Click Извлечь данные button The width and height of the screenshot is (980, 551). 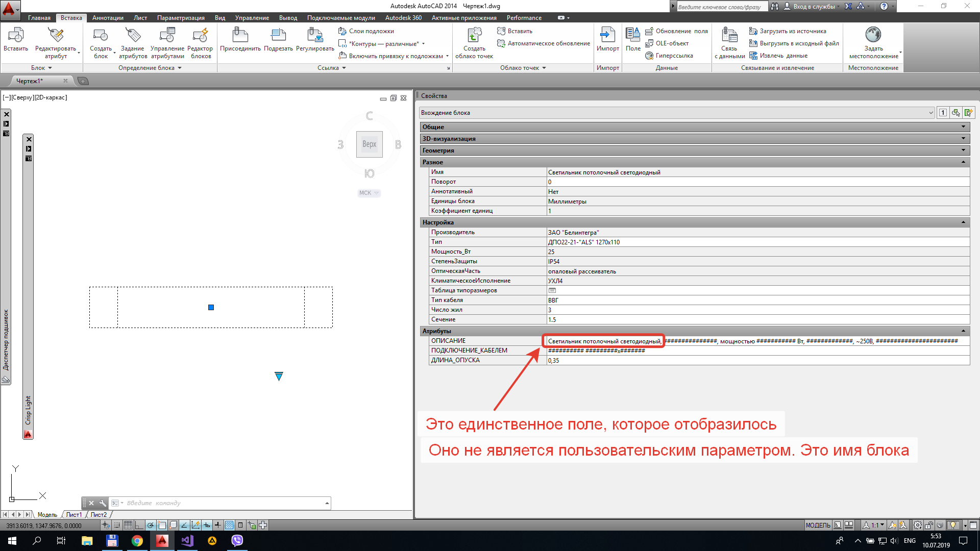point(783,56)
